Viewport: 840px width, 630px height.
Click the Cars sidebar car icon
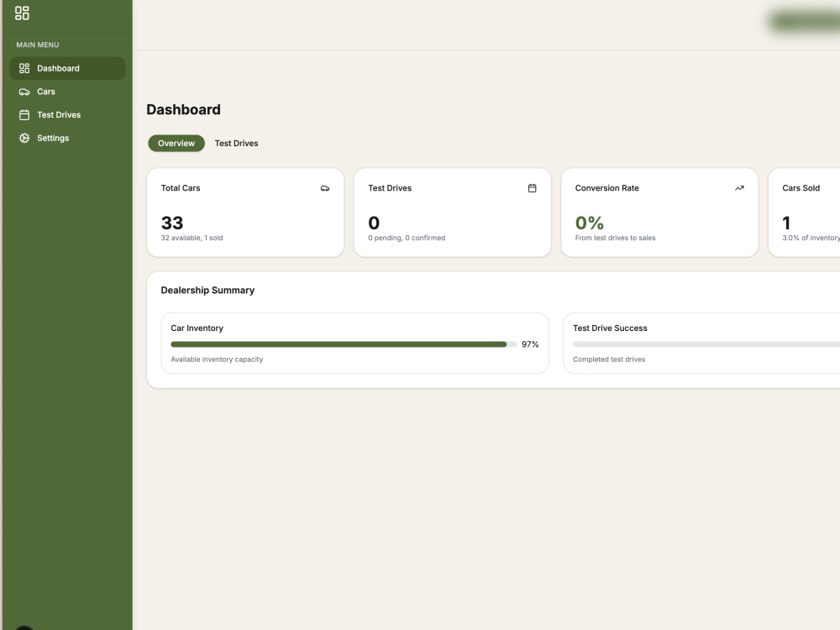(24, 92)
